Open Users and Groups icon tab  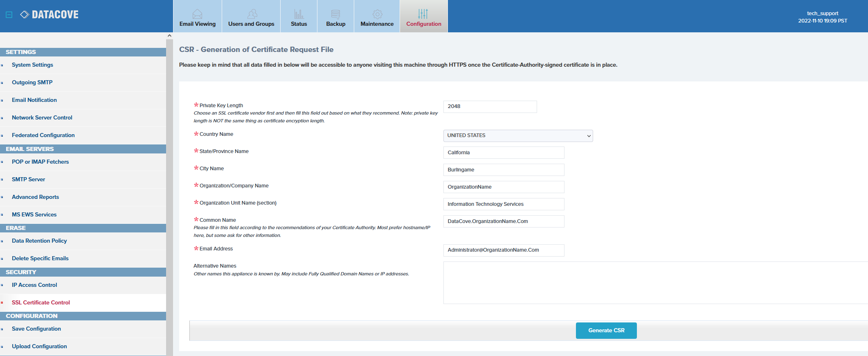252,14
